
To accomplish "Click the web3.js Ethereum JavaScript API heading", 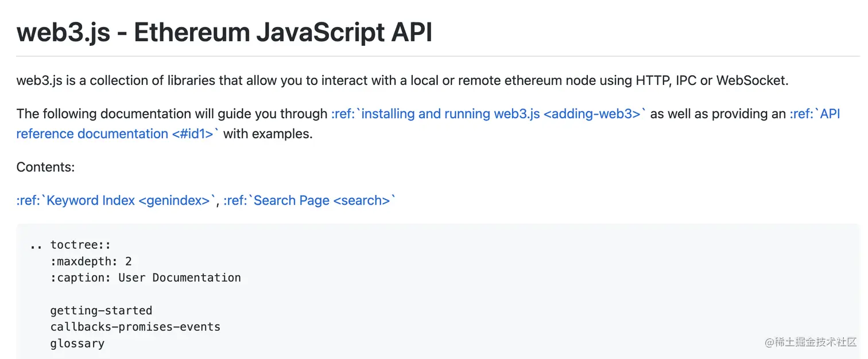I will point(224,33).
